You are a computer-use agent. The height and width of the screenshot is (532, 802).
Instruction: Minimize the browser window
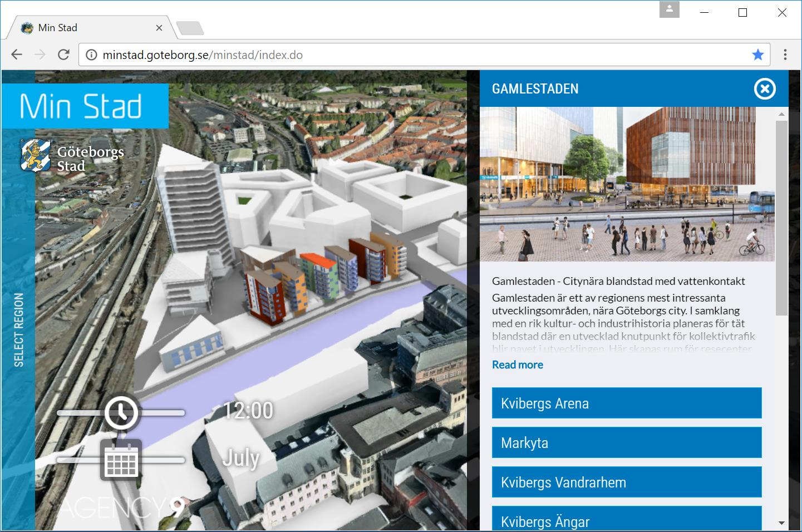[703, 12]
